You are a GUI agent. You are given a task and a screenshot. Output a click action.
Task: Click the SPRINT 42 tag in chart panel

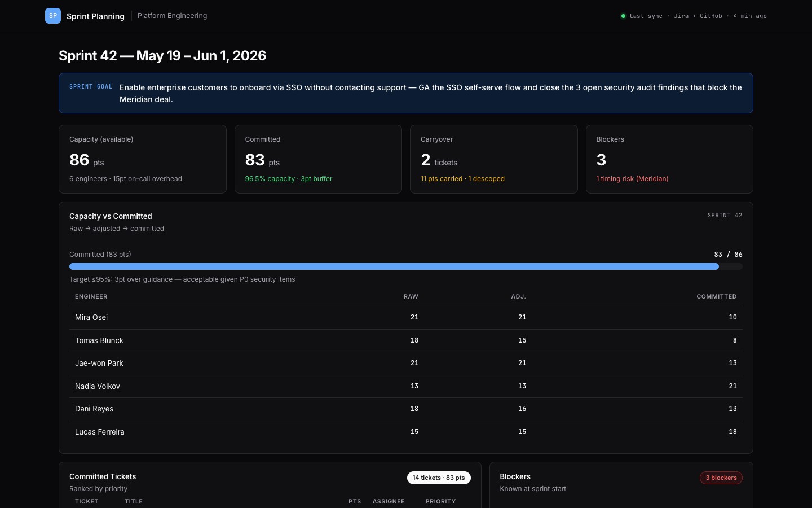[725, 216]
